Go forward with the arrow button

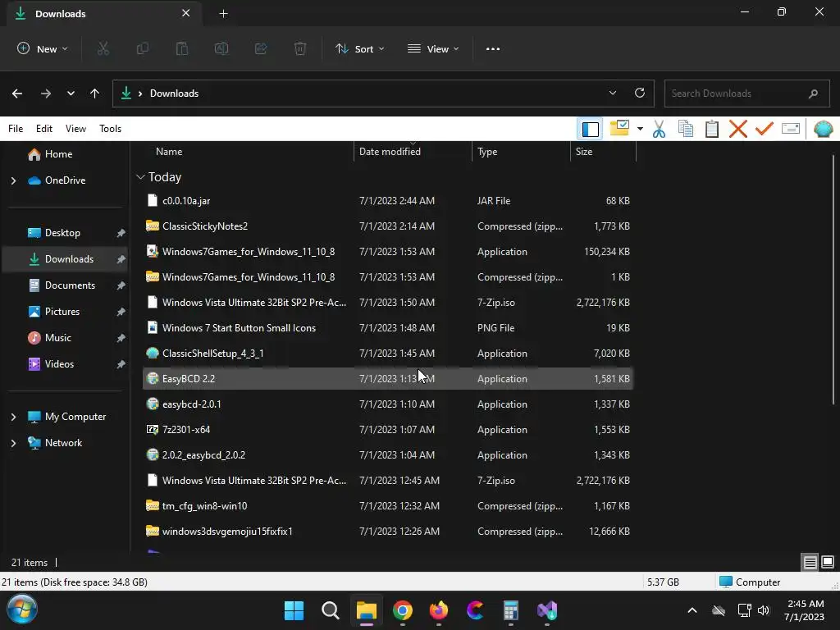[46, 94]
